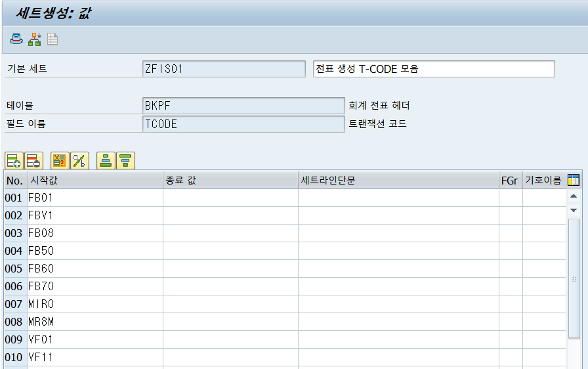Open table column configuration icon

574,180
